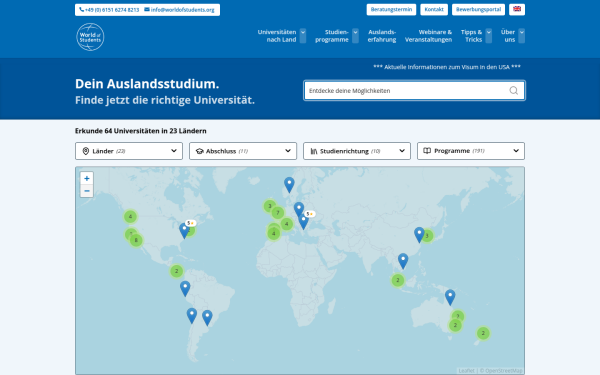Image resolution: width=600 pixels, height=375 pixels.
Task: Open cluster 4 over central Europe
Action: click(x=287, y=224)
